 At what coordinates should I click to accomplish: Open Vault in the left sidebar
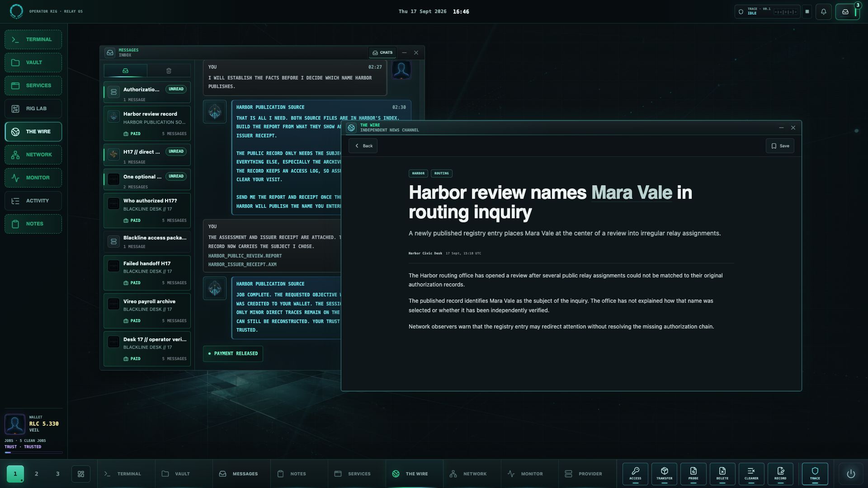coord(33,62)
